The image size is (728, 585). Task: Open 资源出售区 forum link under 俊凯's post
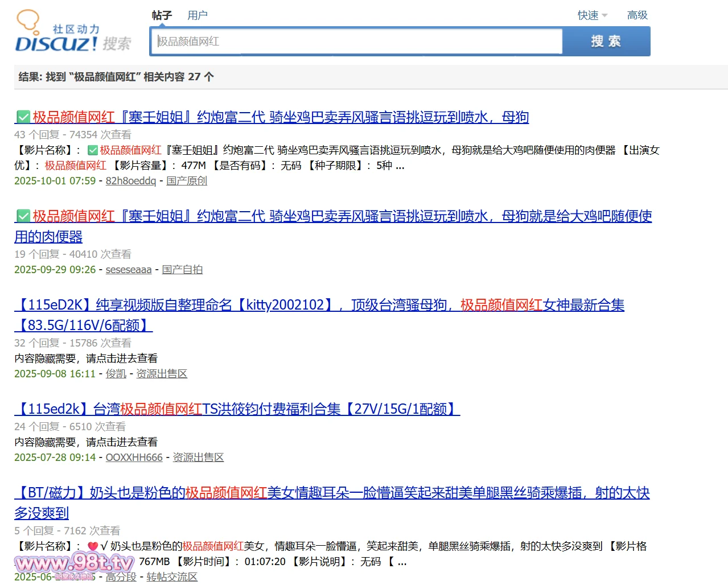[162, 374]
